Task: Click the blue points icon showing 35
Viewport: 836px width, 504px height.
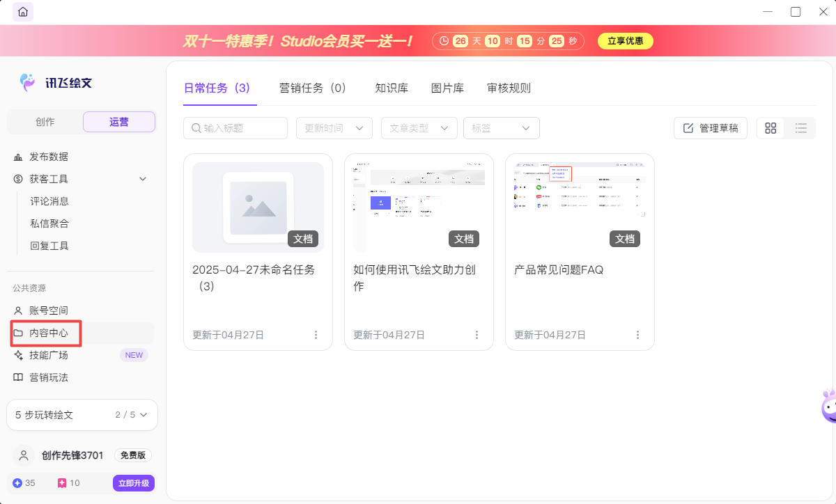Action: click(x=17, y=483)
